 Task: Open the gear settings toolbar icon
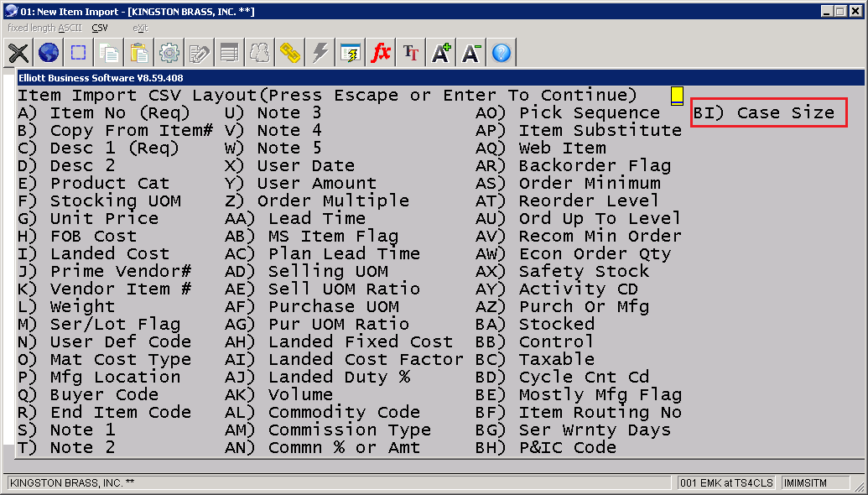(169, 53)
